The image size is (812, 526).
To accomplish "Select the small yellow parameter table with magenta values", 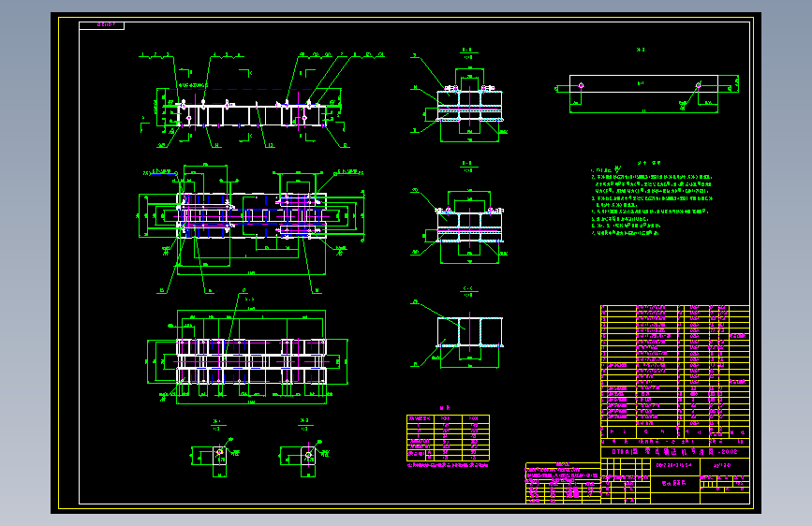I will coord(448,437).
